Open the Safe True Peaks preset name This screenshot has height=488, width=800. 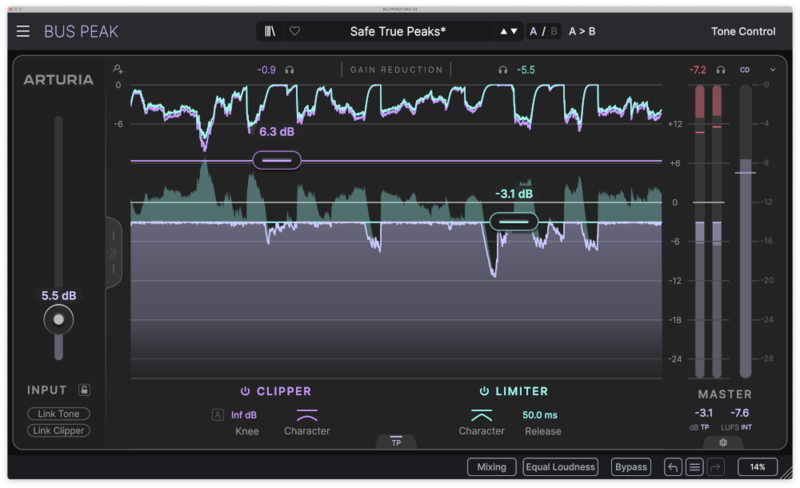[397, 32]
